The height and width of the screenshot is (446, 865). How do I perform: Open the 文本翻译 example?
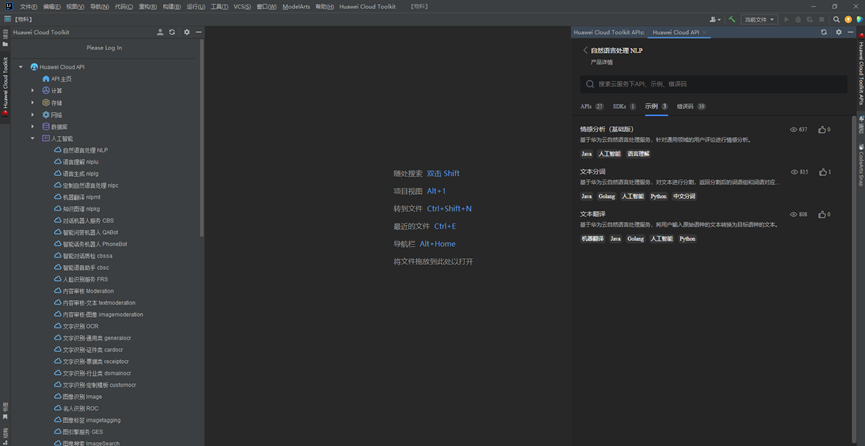point(593,214)
